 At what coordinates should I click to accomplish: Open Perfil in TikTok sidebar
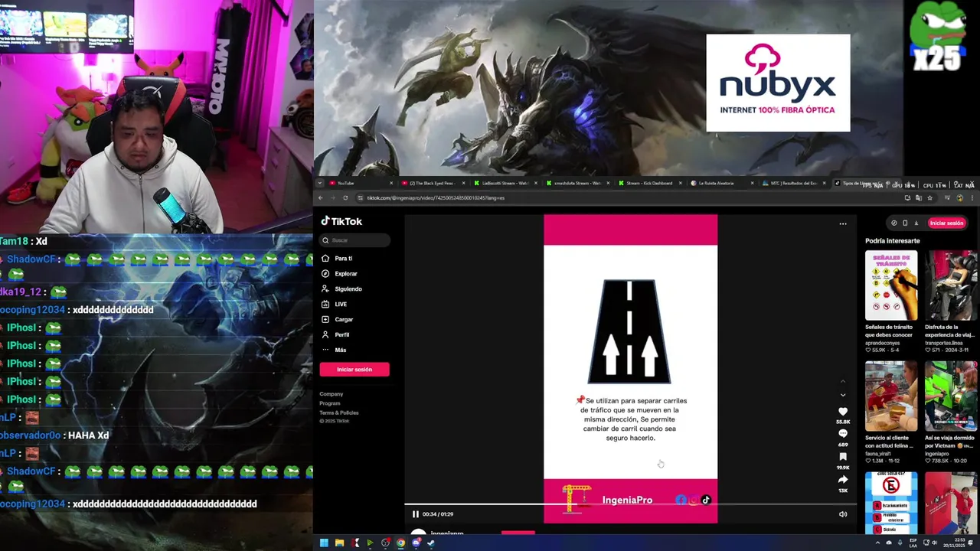pyautogui.click(x=335, y=335)
